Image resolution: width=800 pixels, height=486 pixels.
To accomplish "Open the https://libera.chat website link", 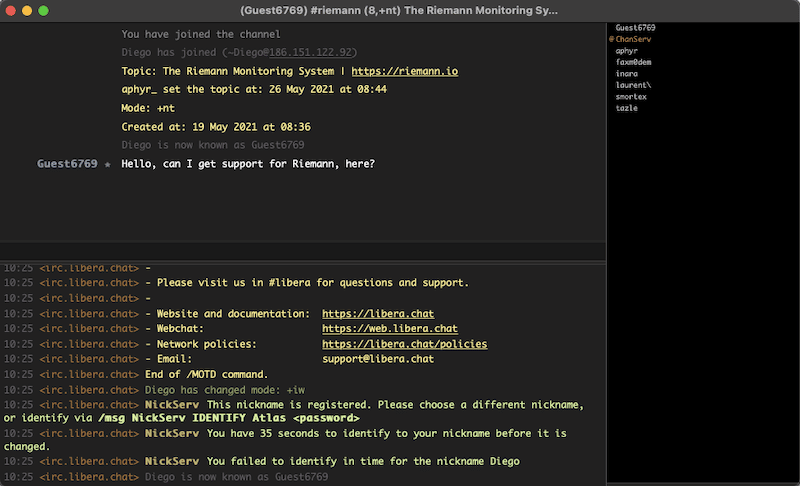I will coord(378,314).
